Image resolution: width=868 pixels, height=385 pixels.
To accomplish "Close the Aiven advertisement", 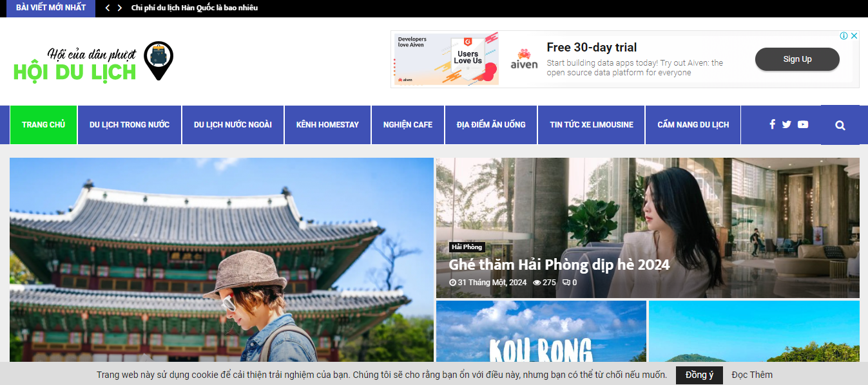I will pos(854,36).
